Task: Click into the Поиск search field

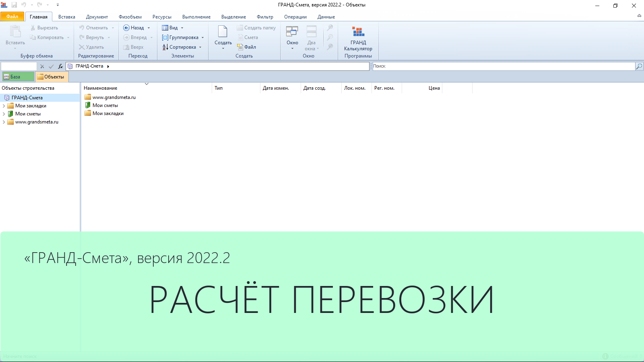Action: pos(504,66)
